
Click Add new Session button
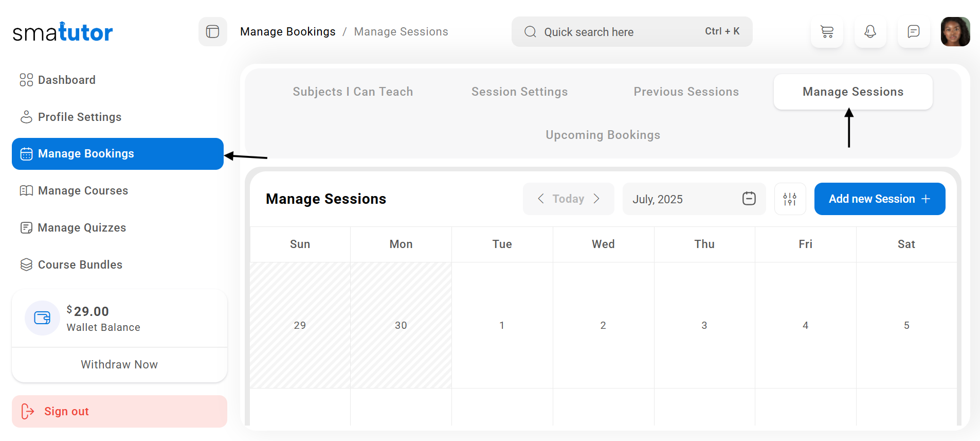coord(879,199)
